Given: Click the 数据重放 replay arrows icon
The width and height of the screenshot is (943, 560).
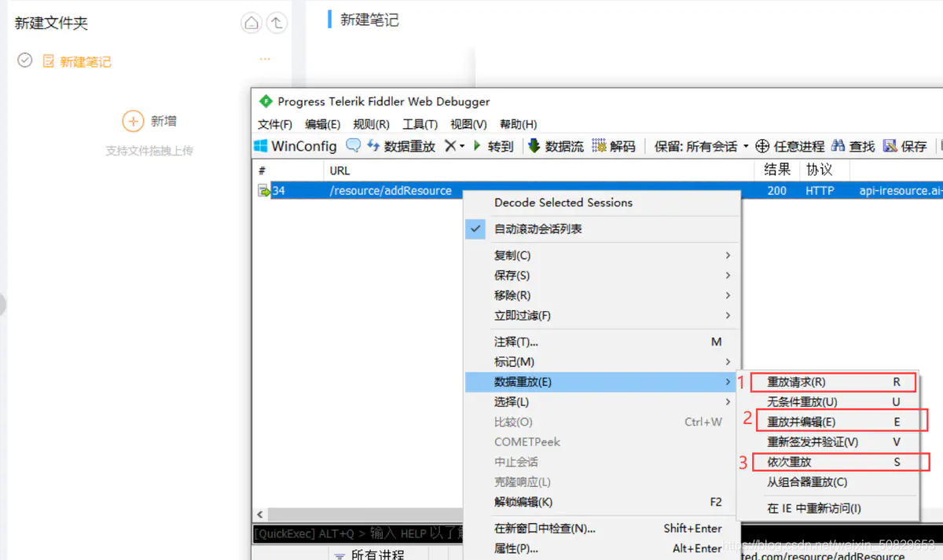Looking at the screenshot, I should (x=373, y=146).
